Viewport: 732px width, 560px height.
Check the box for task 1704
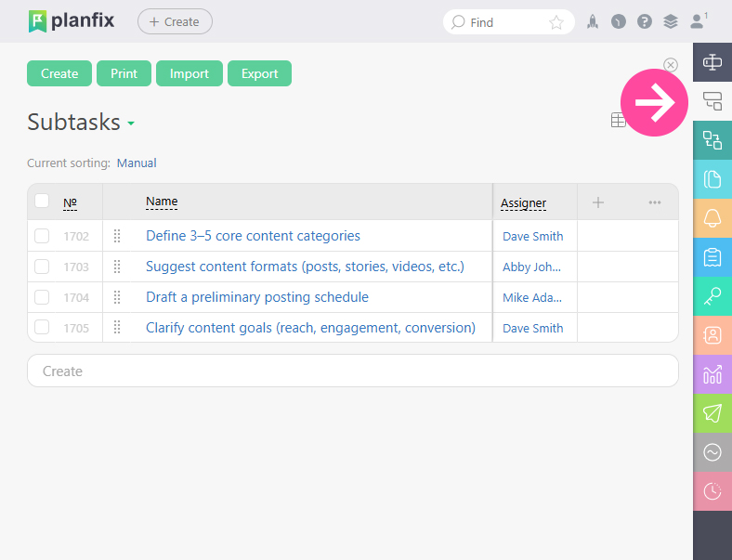42,297
